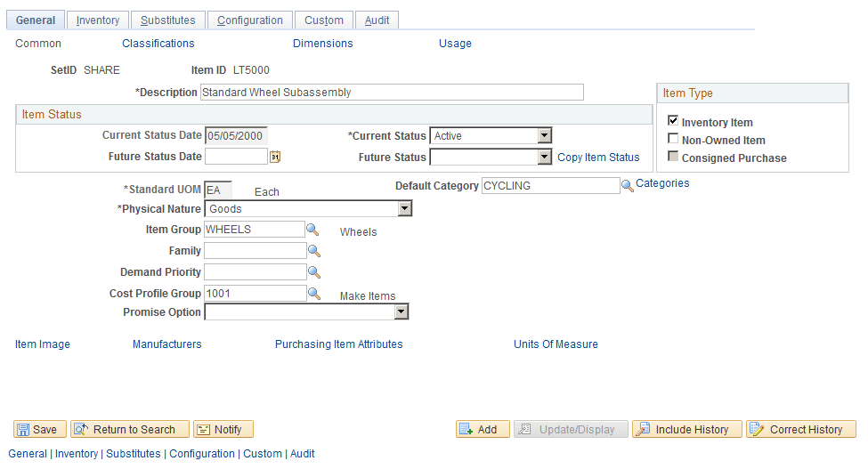Click the Current Status Date field
Image resolution: width=868 pixels, height=469 pixels.
(237, 135)
